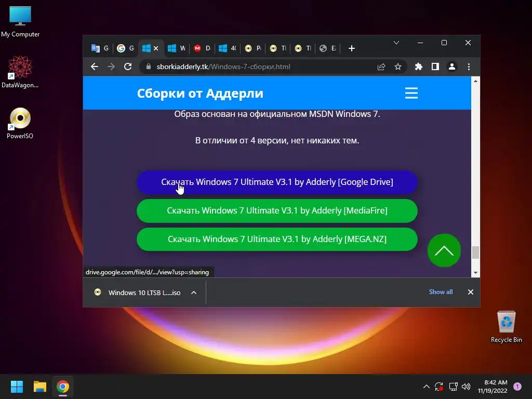532x399 pixels.
Task: Click the scrollbar up arrow
Action: 476,81
